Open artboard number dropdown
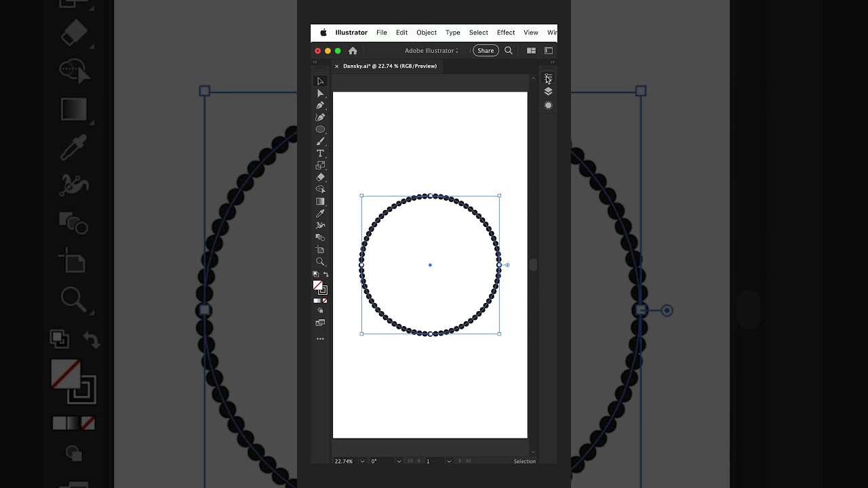 point(449,462)
